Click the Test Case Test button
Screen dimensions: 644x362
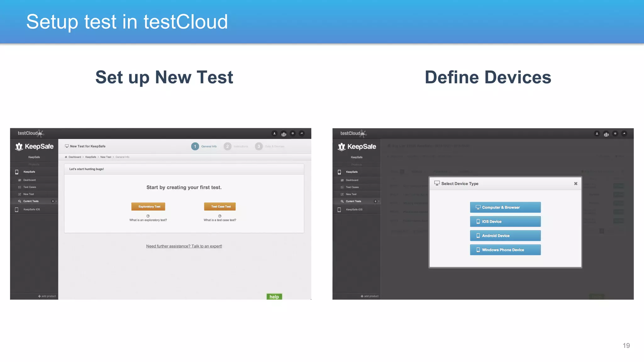click(220, 206)
